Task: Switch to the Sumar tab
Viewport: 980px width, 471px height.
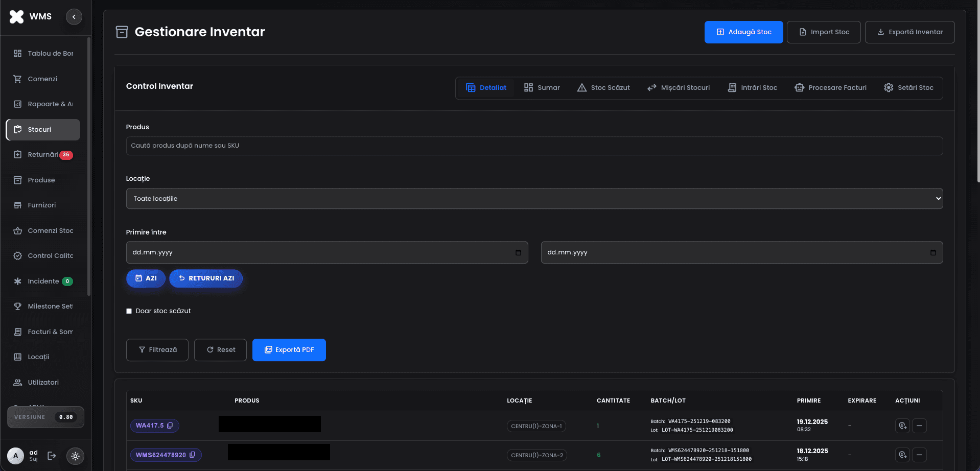Action: pyautogui.click(x=542, y=88)
